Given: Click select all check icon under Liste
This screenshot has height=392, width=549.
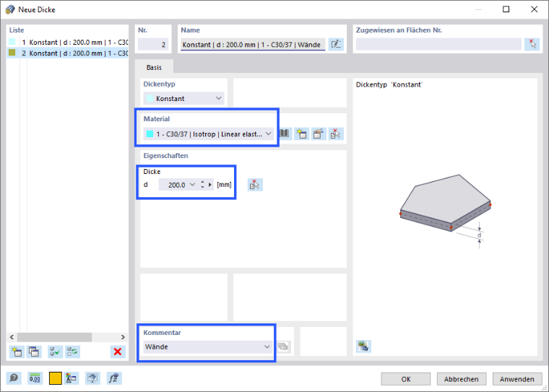Looking at the screenshot, I should [55, 352].
